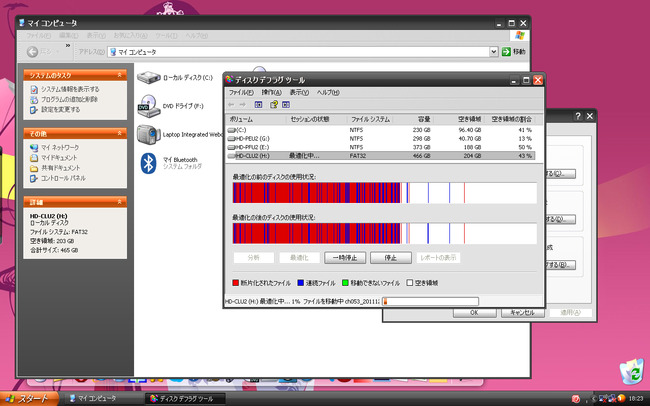Image resolution: width=650 pixels, height=406 pixels.
Task: Select the (C:) volume row
Action: pyautogui.click(x=381, y=130)
